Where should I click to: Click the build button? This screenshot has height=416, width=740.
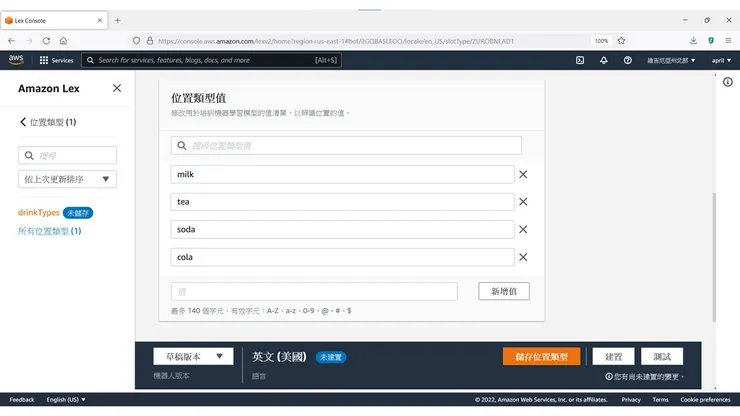[x=613, y=357]
